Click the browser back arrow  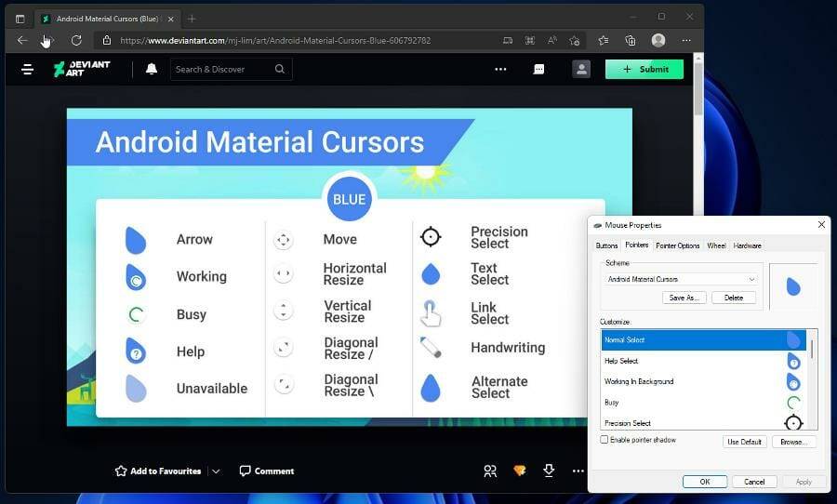tap(22, 40)
